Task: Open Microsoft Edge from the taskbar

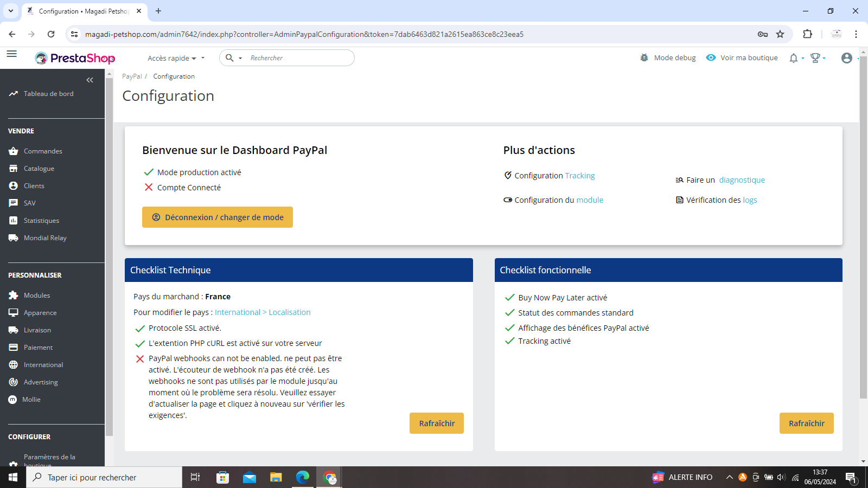Action: [302, 477]
